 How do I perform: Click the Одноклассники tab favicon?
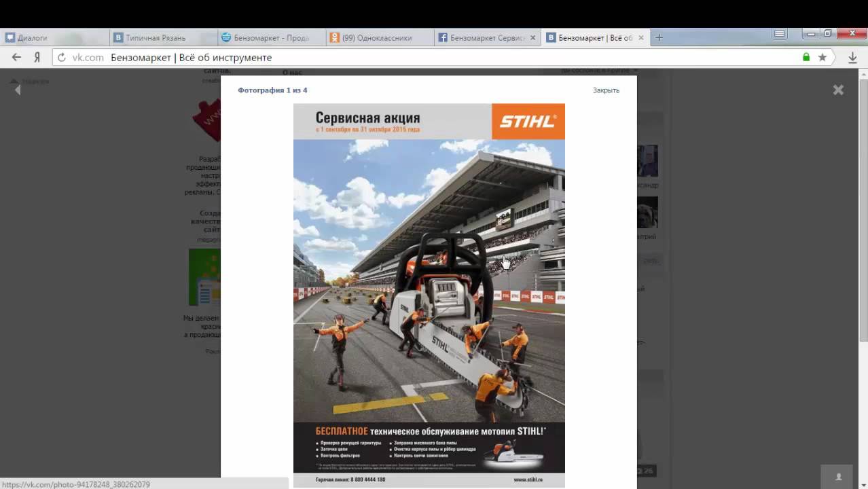(x=334, y=38)
